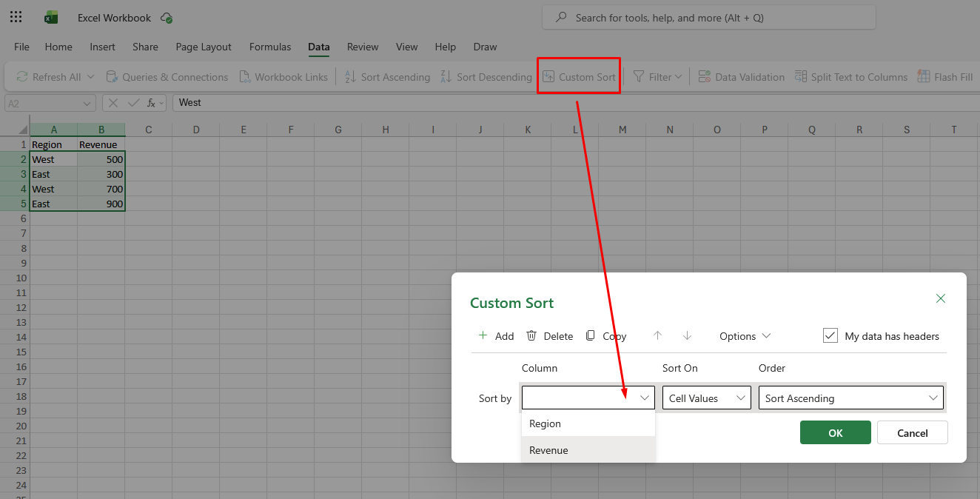The width and height of the screenshot is (980, 499).
Task: Open the File tab
Action: coord(21,47)
